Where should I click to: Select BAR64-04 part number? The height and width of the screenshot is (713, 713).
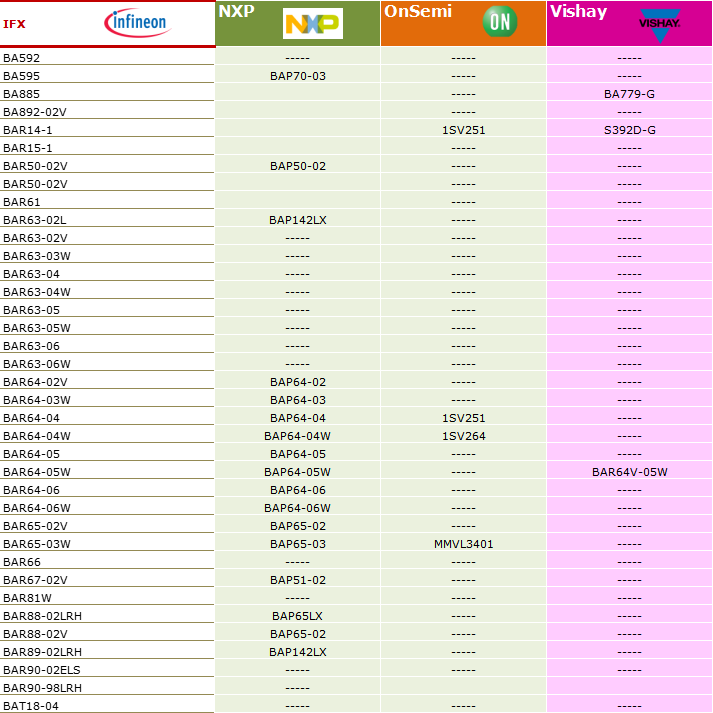tap(31, 418)
